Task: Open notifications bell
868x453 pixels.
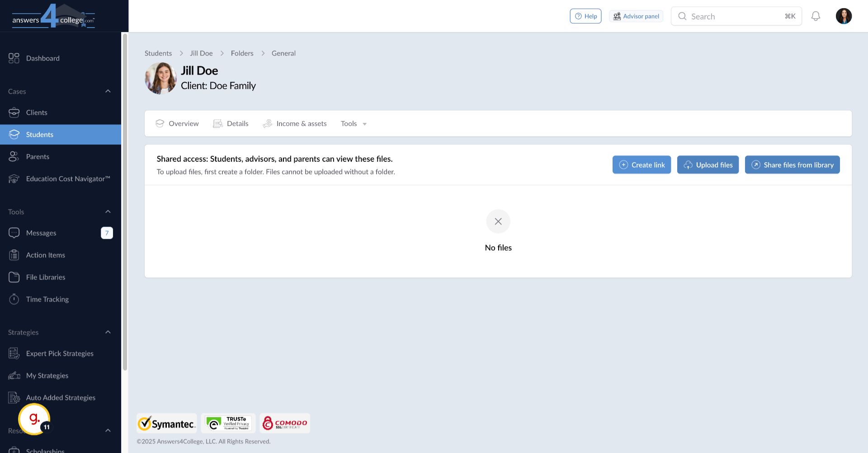Action: tap(816, 16)
